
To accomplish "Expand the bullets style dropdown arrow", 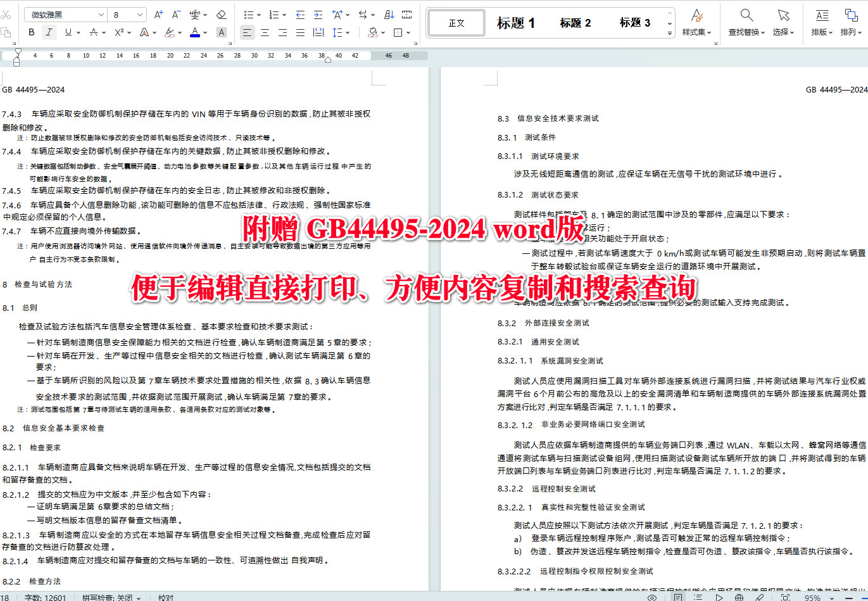I will point(258,15).
